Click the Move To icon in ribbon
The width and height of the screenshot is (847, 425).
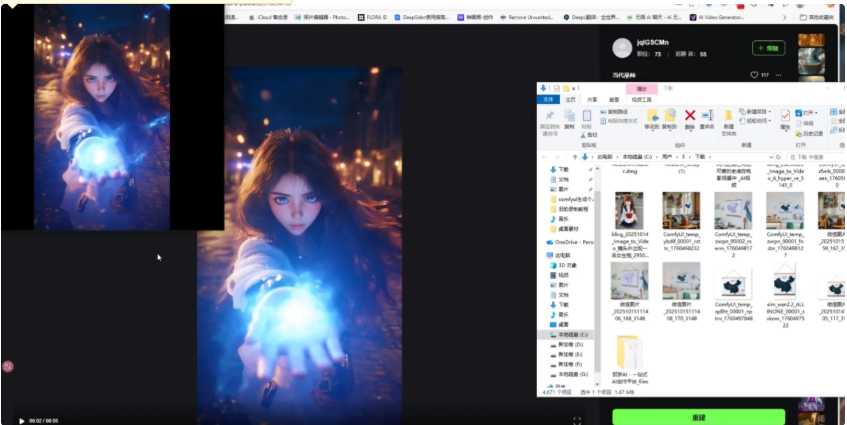(x=651, y=118)
